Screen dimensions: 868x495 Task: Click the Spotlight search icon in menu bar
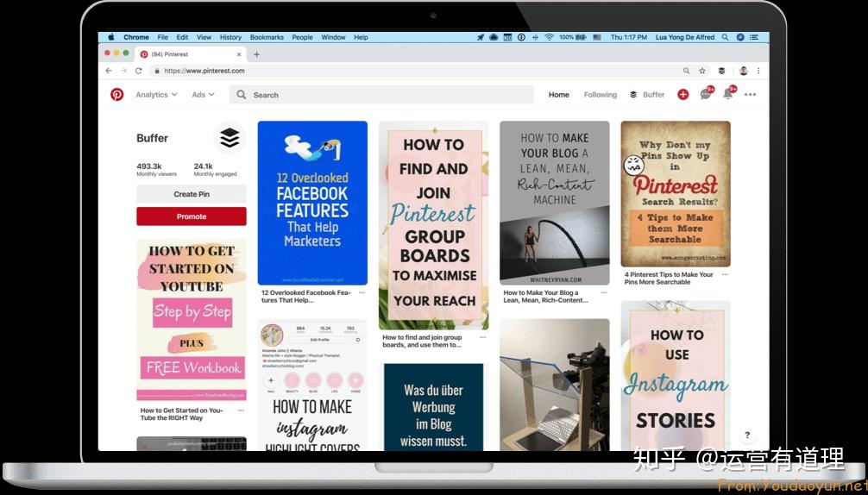point(725,37)
